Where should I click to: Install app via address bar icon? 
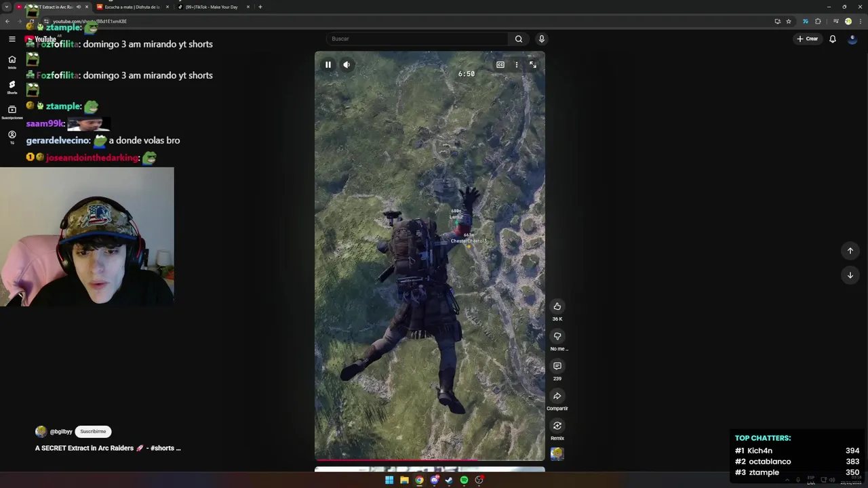tap(777, 21)
